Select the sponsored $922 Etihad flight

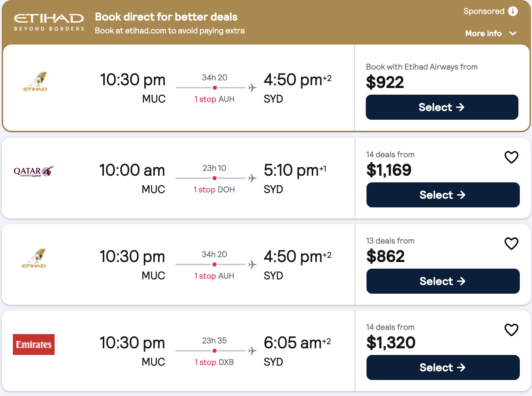(442, 107)
